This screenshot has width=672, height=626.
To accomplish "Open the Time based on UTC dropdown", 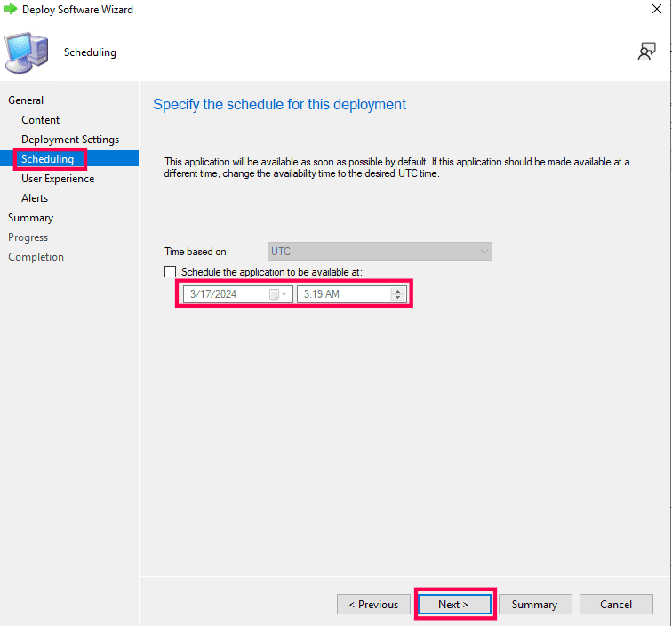I will click(380, 252).
